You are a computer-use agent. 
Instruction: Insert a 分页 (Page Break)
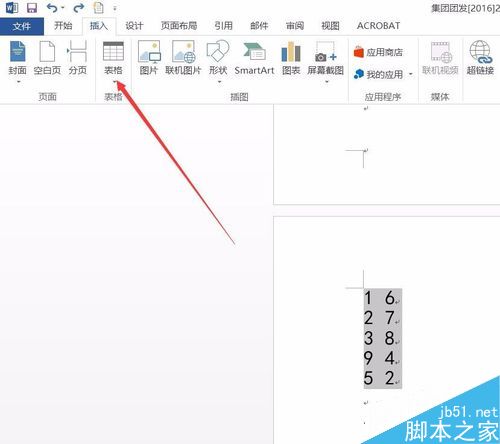[77, 58]
